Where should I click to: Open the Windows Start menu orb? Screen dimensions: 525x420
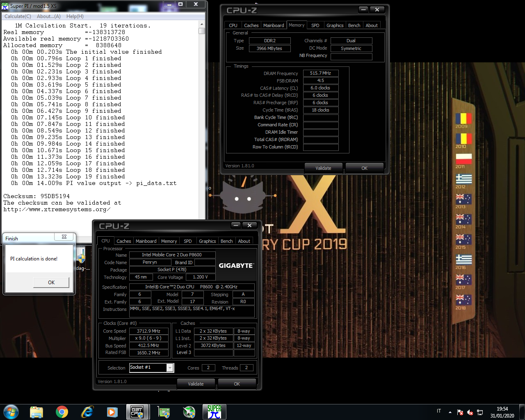pyautogui.click(x=11, y=411)
